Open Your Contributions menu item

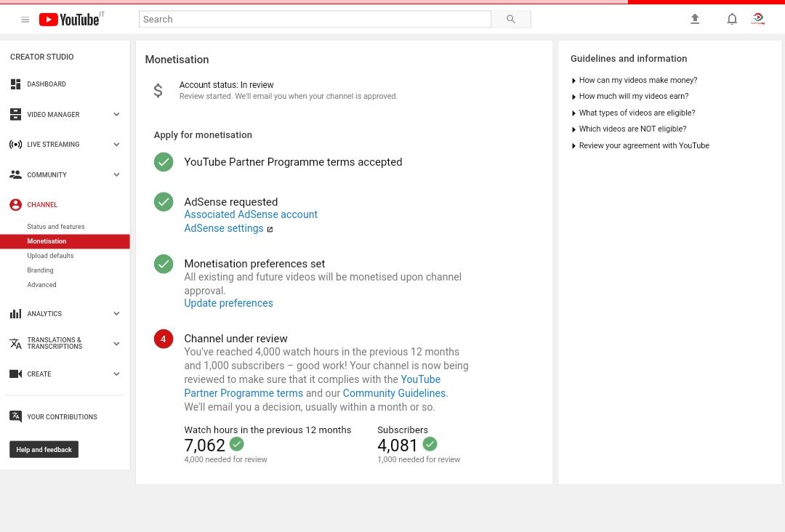coord(62,417)
